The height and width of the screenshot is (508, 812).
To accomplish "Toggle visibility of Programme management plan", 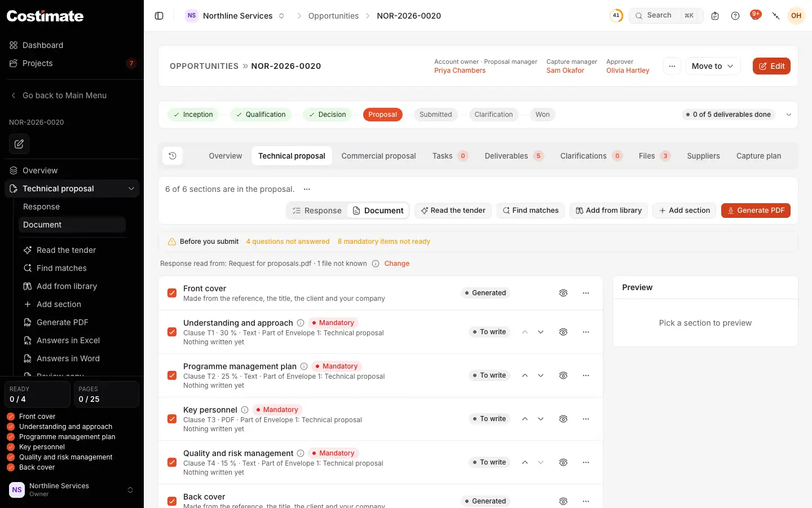I will pos(563,375).
